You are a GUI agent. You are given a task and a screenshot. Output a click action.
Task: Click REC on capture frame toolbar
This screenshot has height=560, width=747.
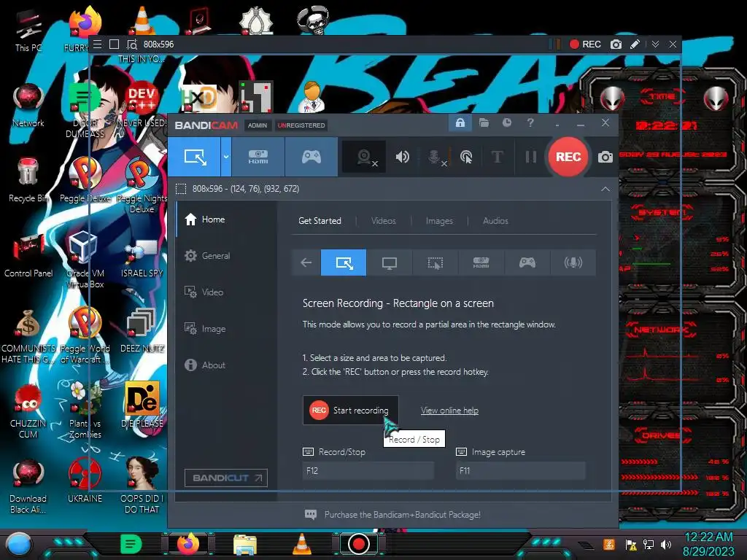click(x=585, y=44)
